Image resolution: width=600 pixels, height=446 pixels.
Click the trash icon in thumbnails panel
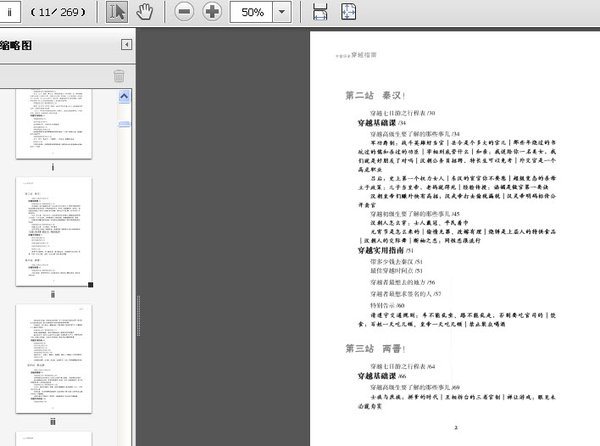tap(119, 76)
